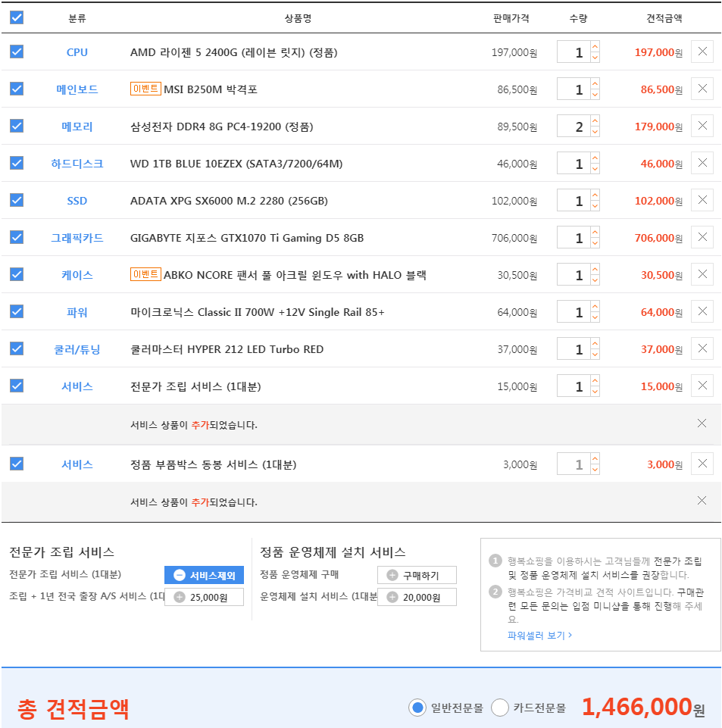
Task: Uncheck the 메인보드 row checkbox
Action: [17, 89]
